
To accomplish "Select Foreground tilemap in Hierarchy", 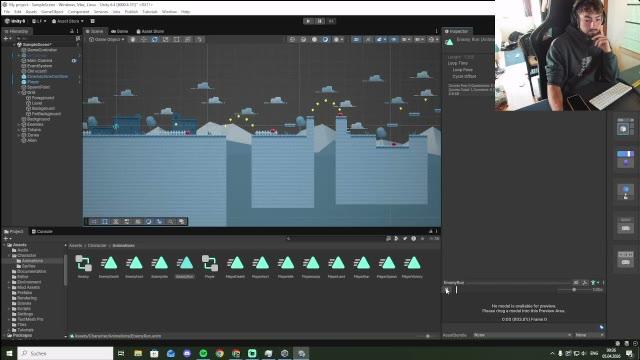I will point(42,98).
